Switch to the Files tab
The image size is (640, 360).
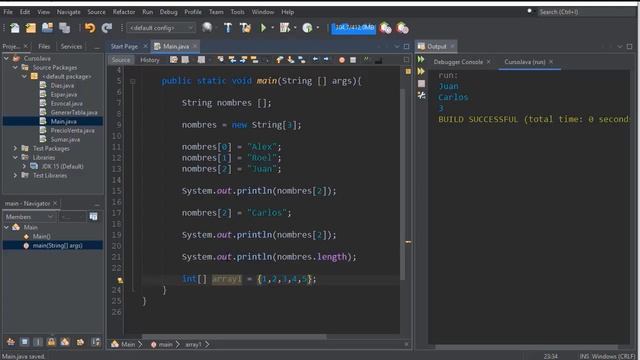(44, 47)
